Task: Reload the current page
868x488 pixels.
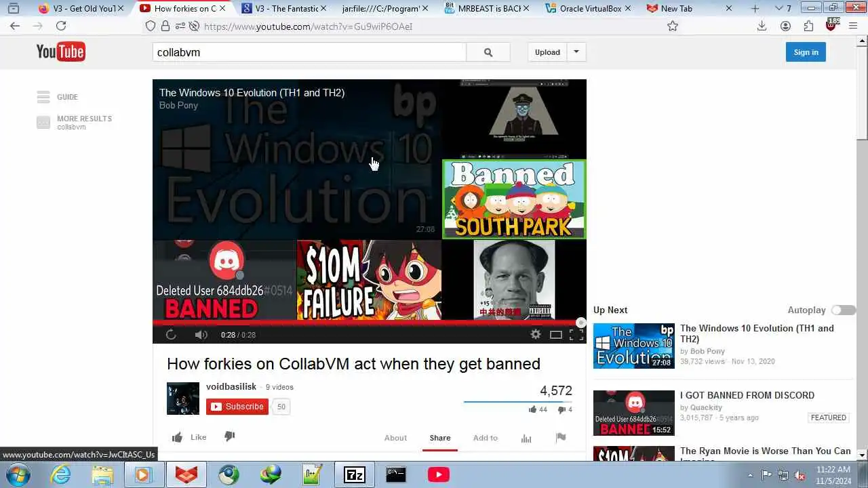Action: (x=61, y=26)
